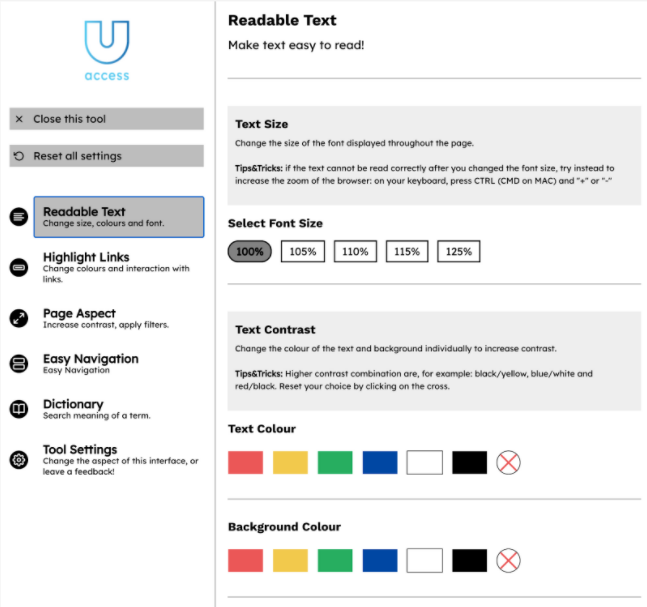
Task: Choose the yellow text colour swatch
Action: 290,462
